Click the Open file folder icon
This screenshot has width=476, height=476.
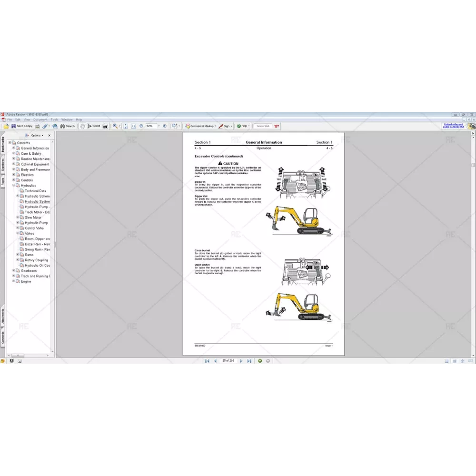click(x=6, y=126)
